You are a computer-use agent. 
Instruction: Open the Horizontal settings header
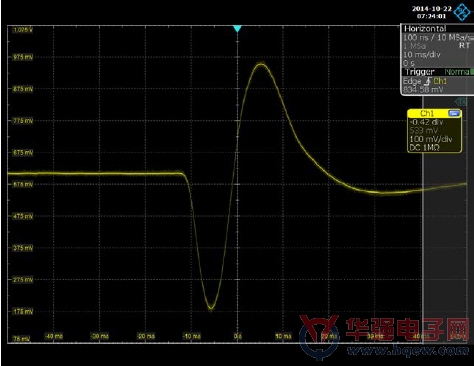coord(425,29)
